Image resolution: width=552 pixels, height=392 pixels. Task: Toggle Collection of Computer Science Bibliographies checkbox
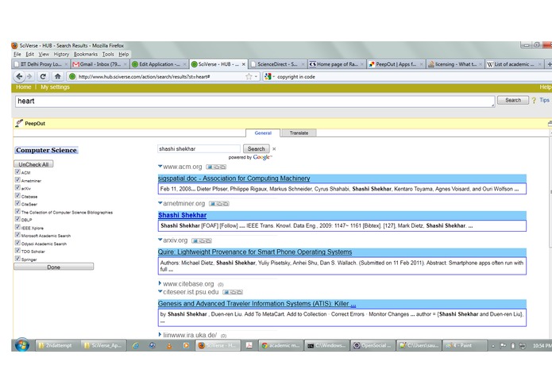click(x=17, y=212)
